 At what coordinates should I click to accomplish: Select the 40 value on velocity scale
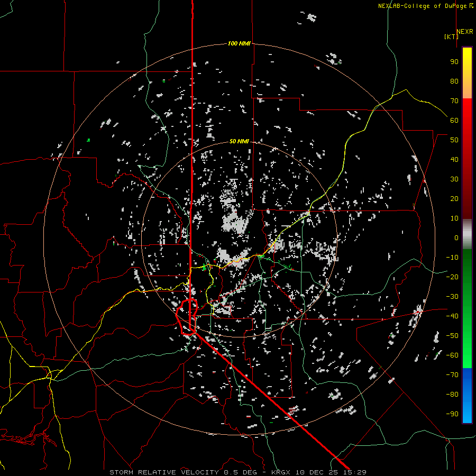454,159
